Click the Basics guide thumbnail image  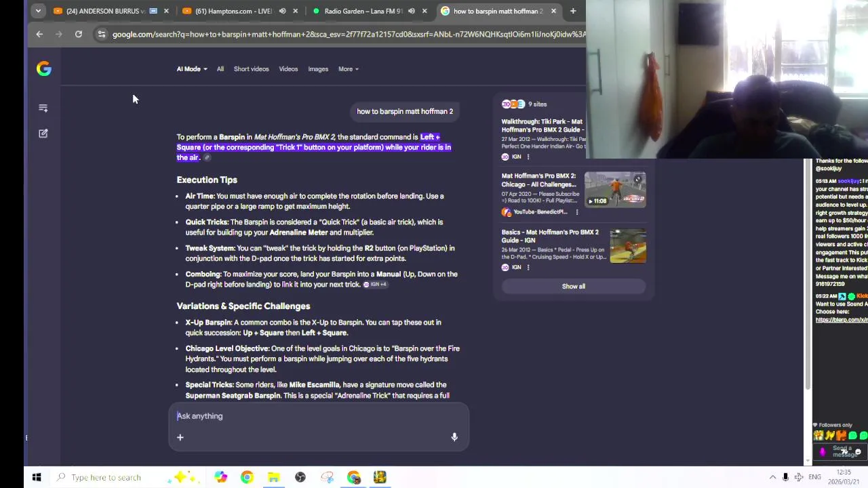pyautogui.click(x=628, y=245)
